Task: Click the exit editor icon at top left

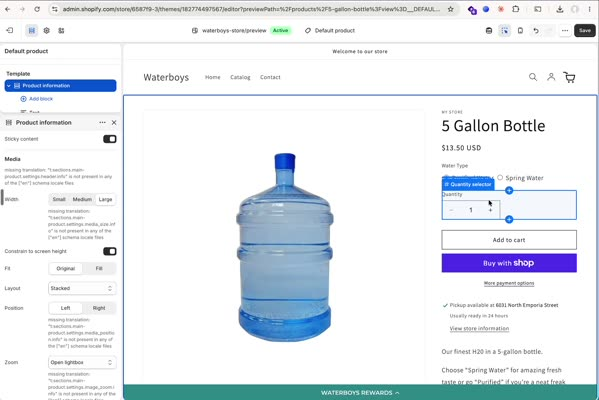Action: [x=10, y=31]
